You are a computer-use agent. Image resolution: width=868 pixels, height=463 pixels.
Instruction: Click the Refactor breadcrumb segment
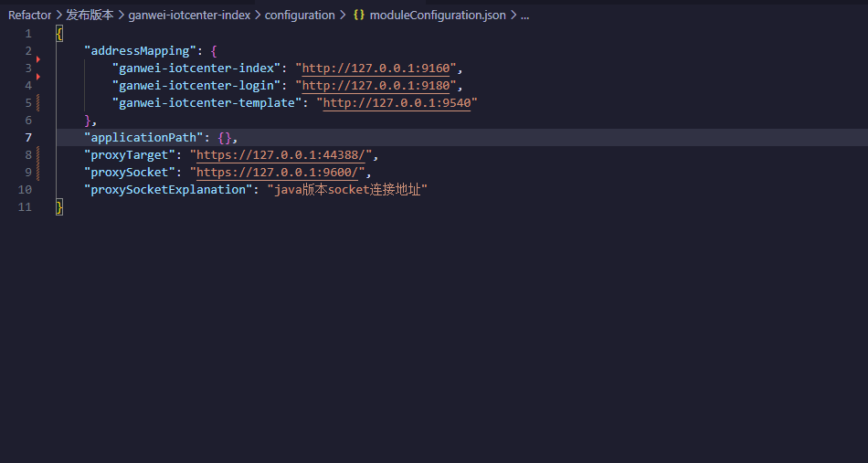(x=30, y=16)
